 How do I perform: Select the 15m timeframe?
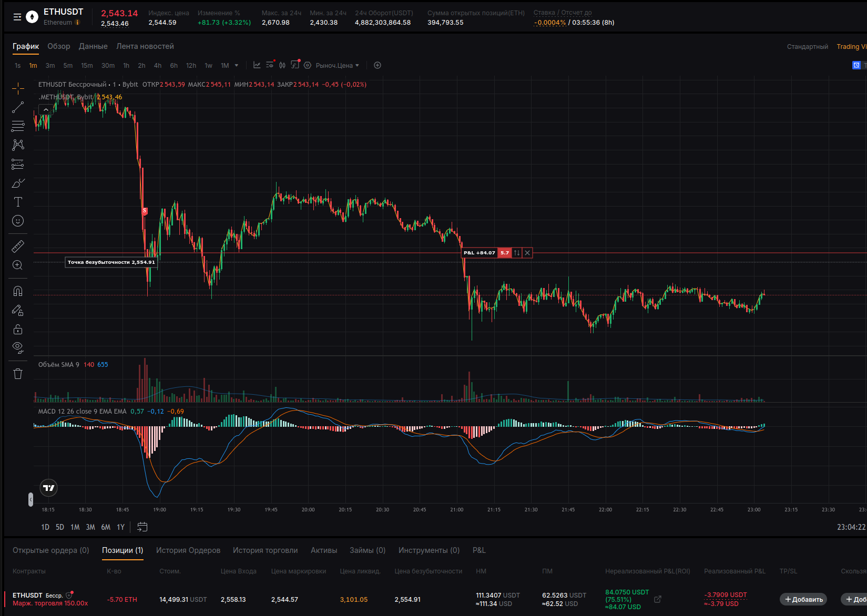[87, 65]
